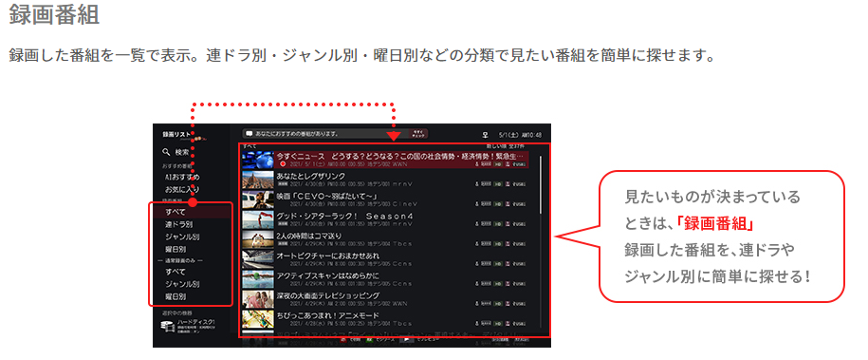The height and width of the screenshot is (360, 868).
Task: Click the recorded list vertical scrollbar
Action: tap(541, 183)
